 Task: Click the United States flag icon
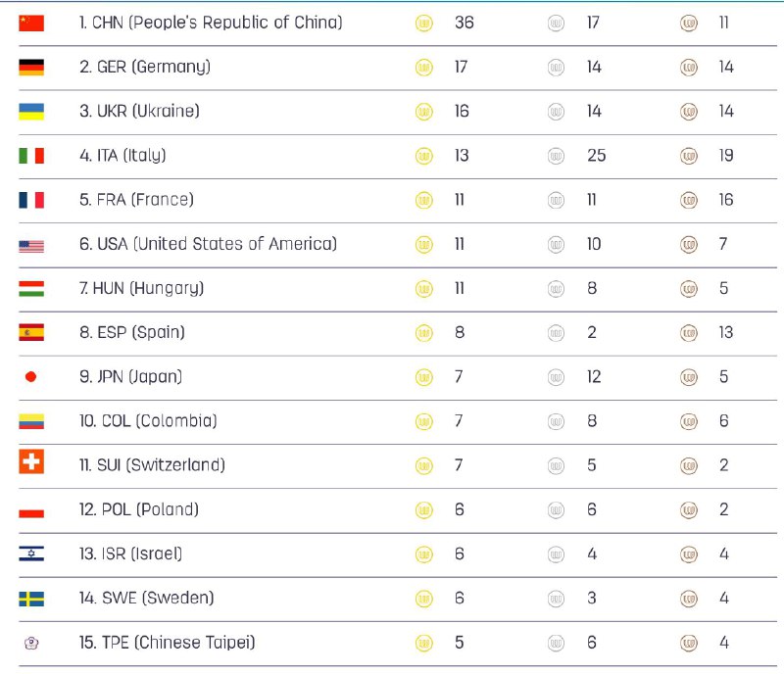pos(31,245)
